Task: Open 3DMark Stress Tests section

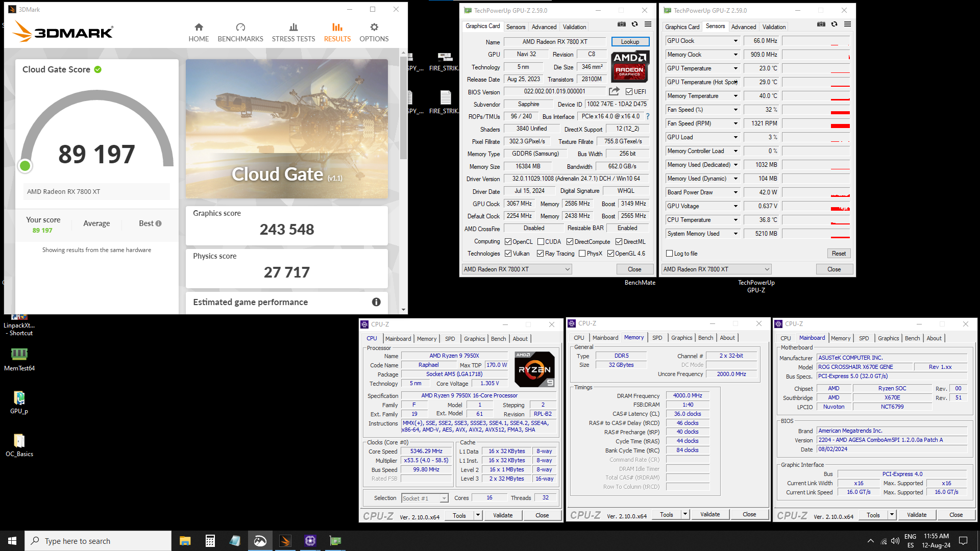Action: pyautogui.click(x=293, y=32)
